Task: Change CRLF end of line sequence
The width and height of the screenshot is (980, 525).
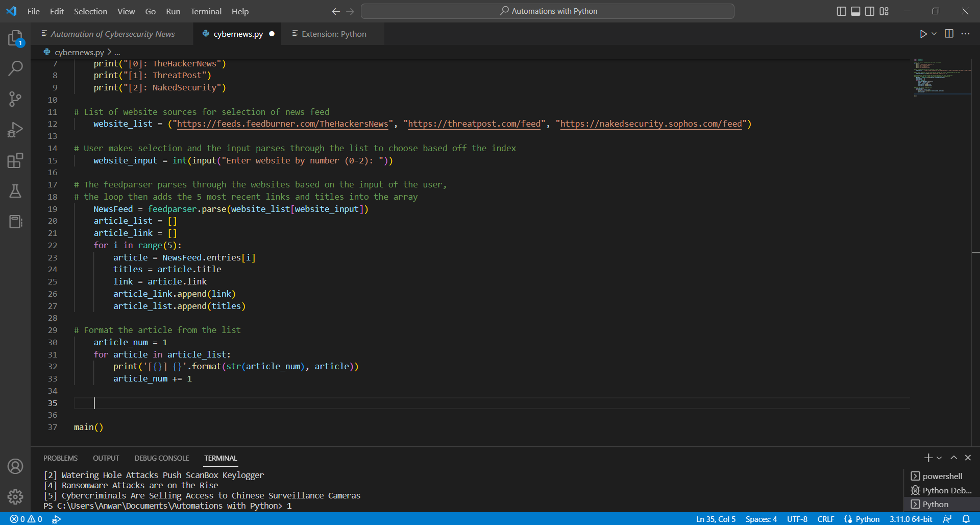Action: click(x=825, y=519)
